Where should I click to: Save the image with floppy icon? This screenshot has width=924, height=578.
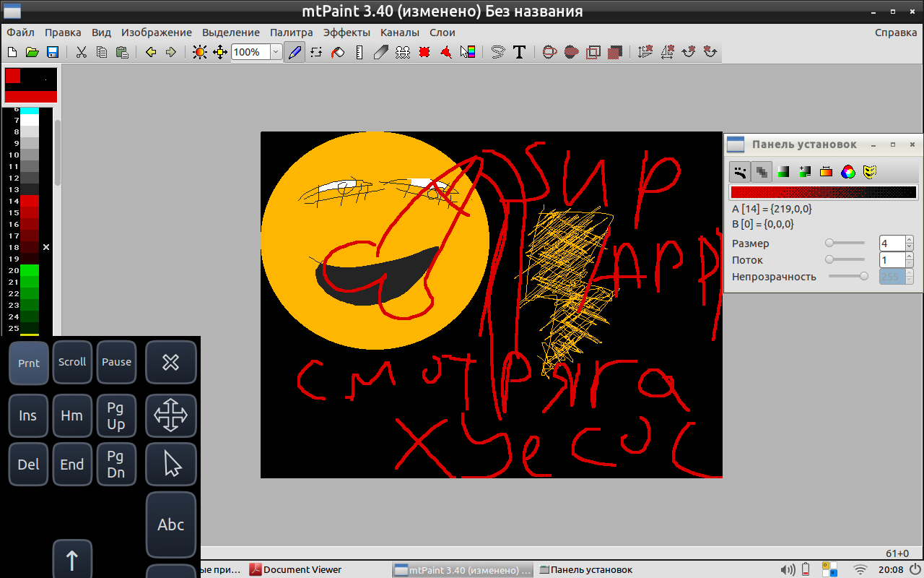tap(52, 52)
